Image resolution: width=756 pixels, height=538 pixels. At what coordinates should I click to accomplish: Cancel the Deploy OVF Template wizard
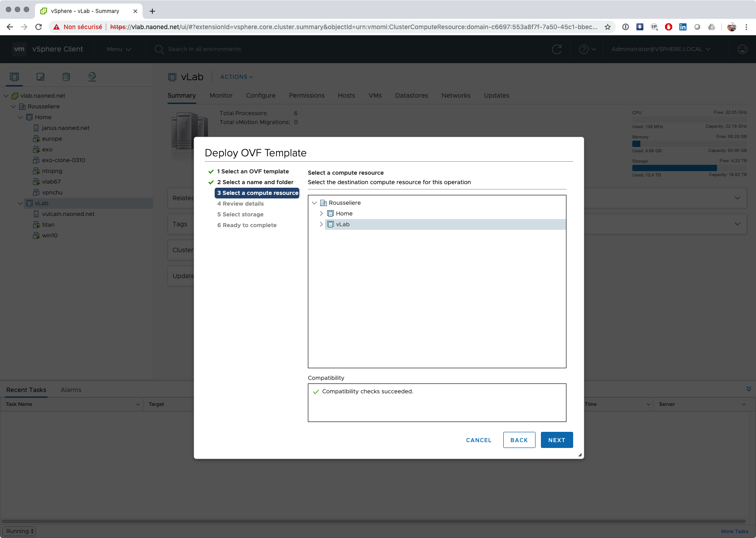pyautogui.click(x=479, y=440)
